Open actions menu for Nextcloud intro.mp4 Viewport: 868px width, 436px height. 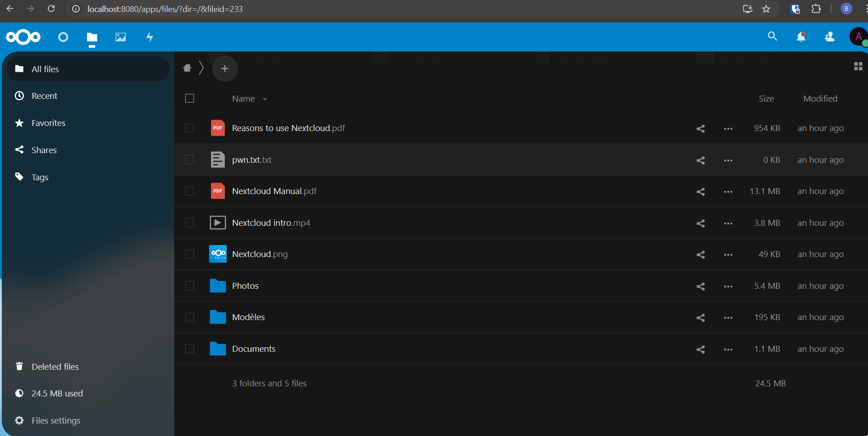[728, 223]
